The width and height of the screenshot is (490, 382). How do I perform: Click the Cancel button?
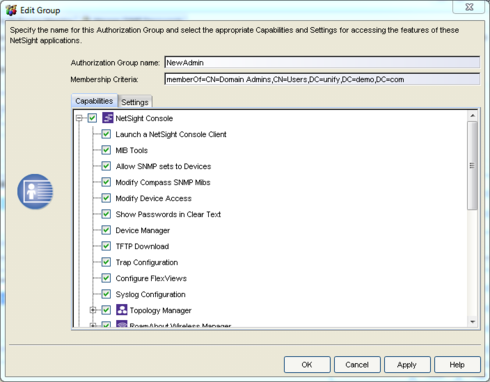click(x=357, y=365)
